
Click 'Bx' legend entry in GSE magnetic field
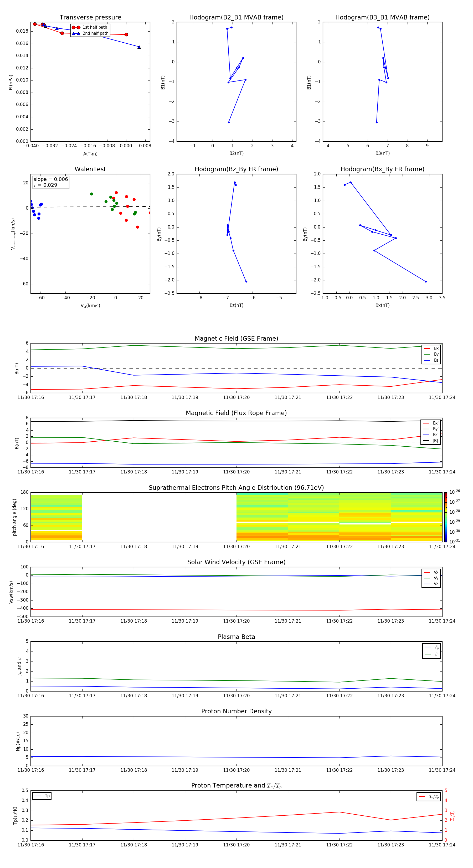431,349
